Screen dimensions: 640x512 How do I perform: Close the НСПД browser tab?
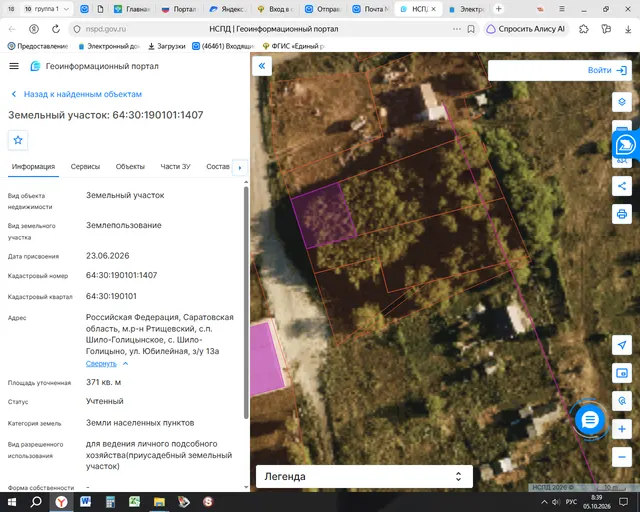click(x=433, y=9)
